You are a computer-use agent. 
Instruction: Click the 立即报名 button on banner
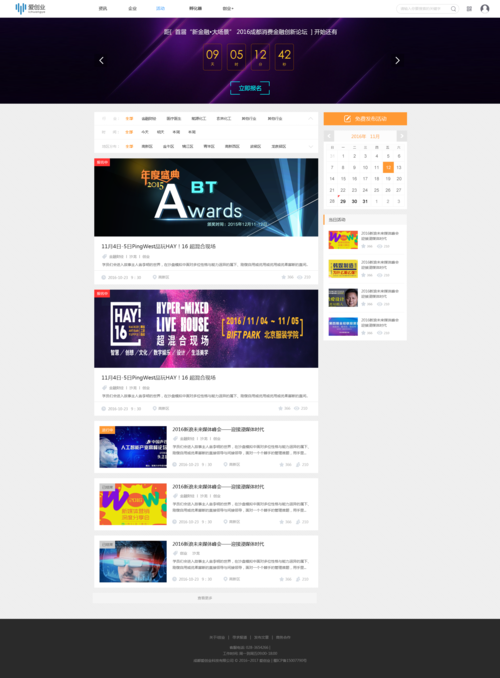[x=250, y=88]
